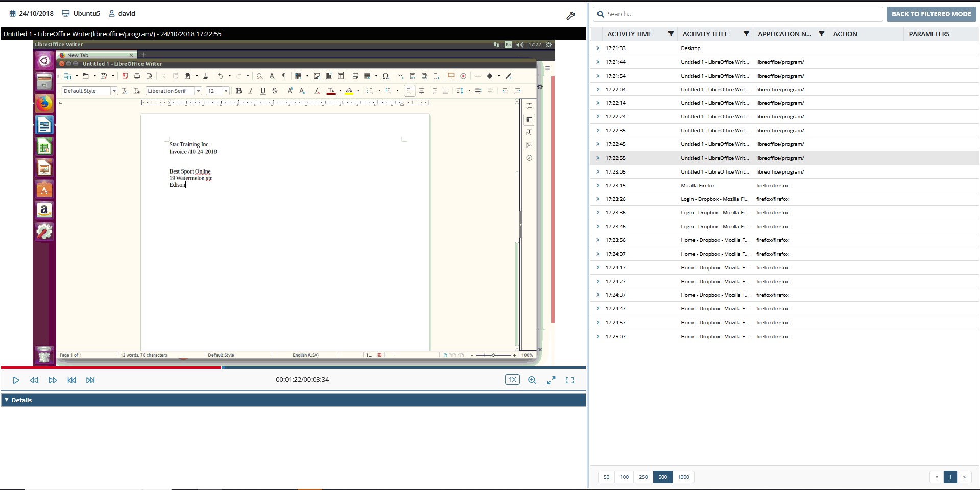This screenshot has width=980, height=490.
Task: Click BACK TO FILTERED MODE button
Action: (931, 14)
